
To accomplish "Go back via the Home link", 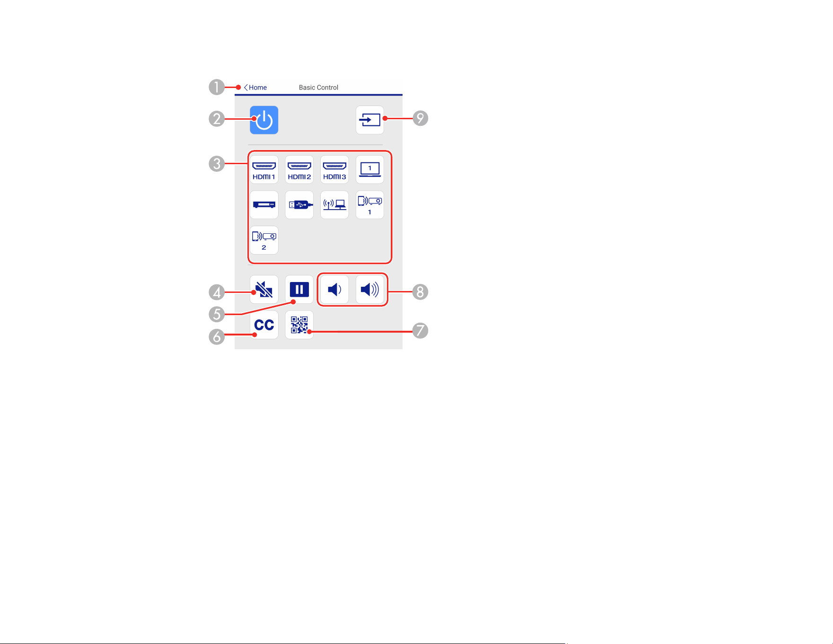I will point(255,88).
